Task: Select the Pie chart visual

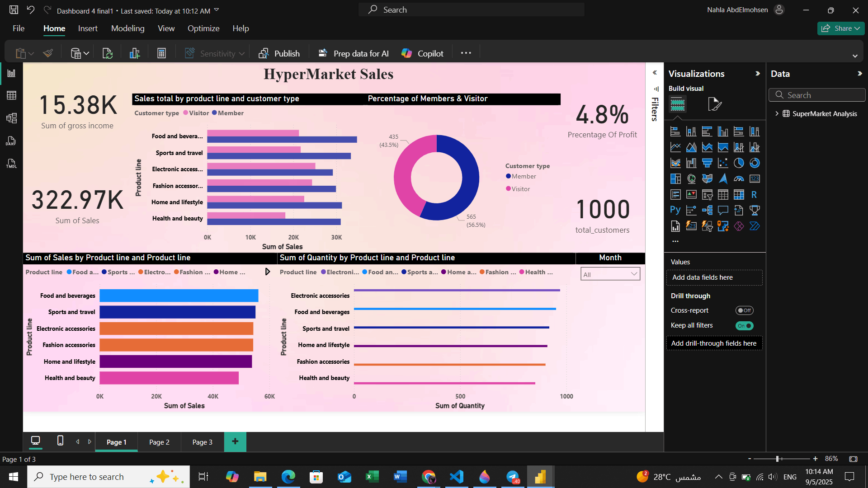Action: [x=739, y=163]
